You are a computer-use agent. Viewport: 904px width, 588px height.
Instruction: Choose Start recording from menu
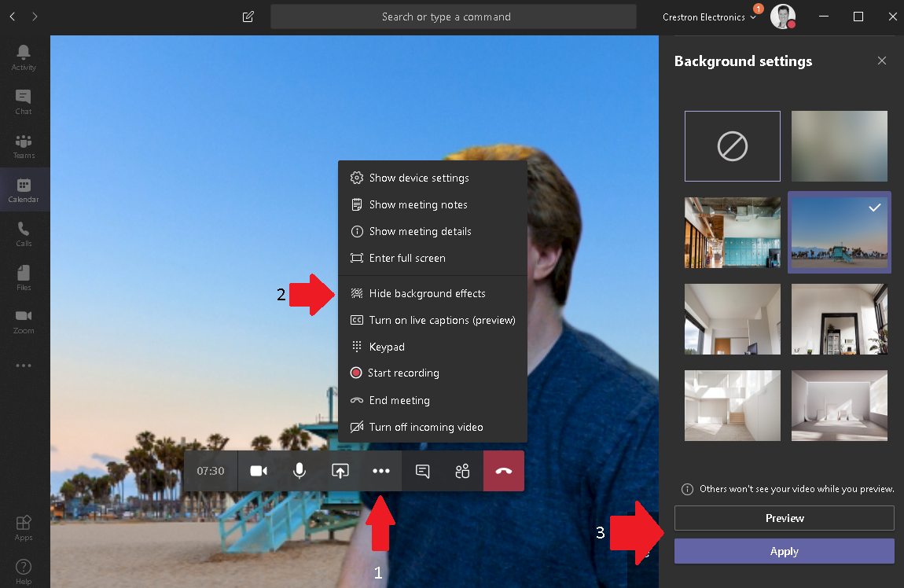[x=403, y=373]
